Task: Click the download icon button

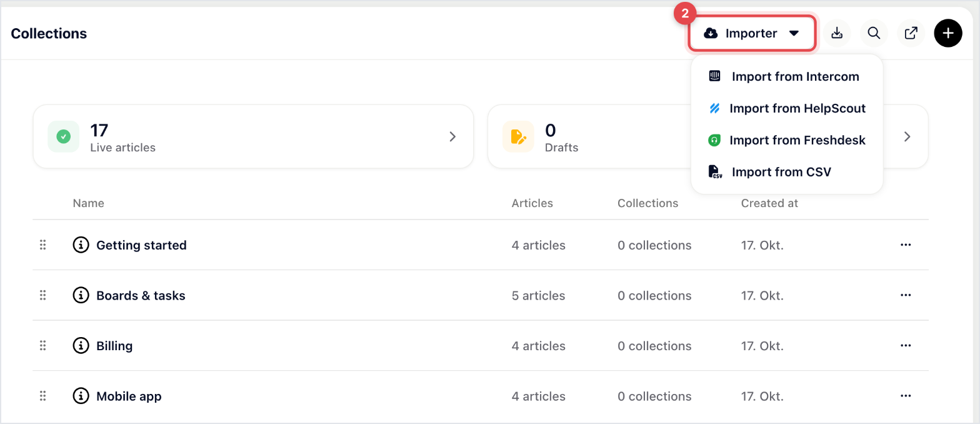Action: [837, 33]
